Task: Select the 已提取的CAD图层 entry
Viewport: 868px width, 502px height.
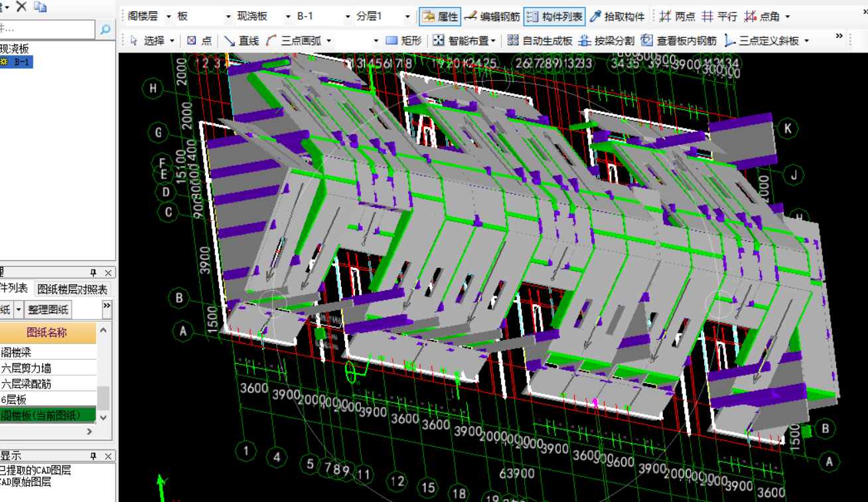Action: click(x=35, y=470)
